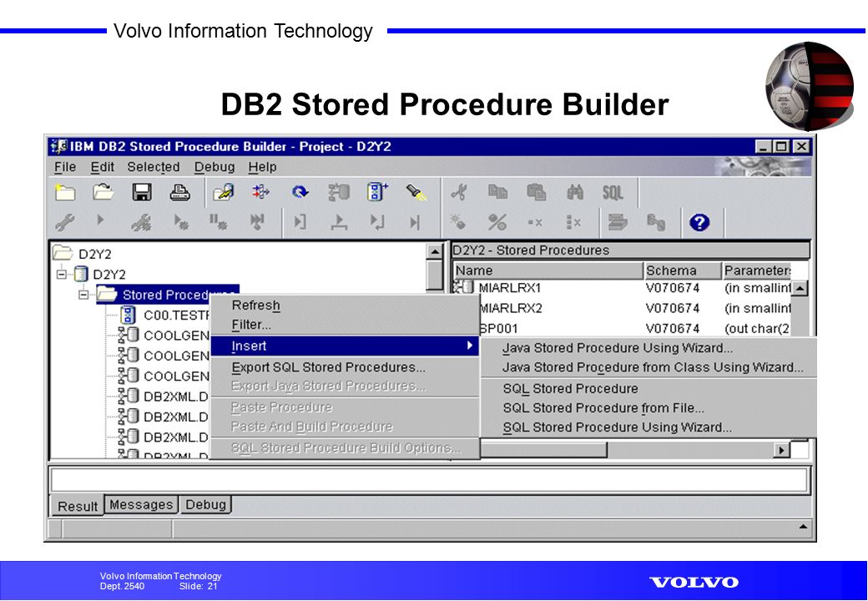Screen dimensions: 868x601
Task: Click the binoculars Find toolbar icon
Action: 574,193
